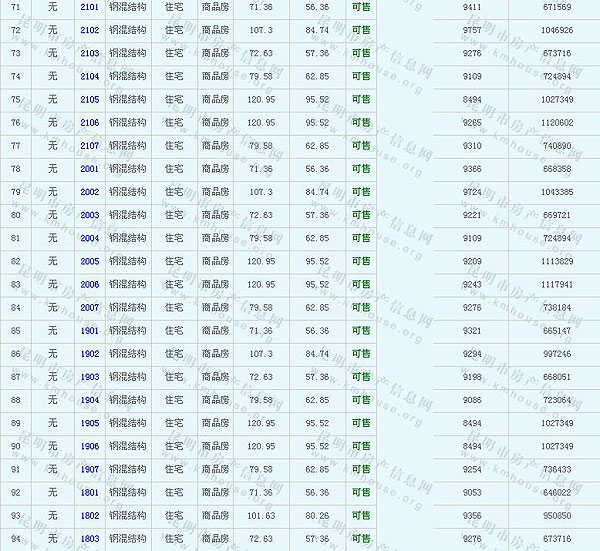Click room 1802 link
The height and width of the screenshot is (551, 600).
pyautogui.click(x=89, y=515)
